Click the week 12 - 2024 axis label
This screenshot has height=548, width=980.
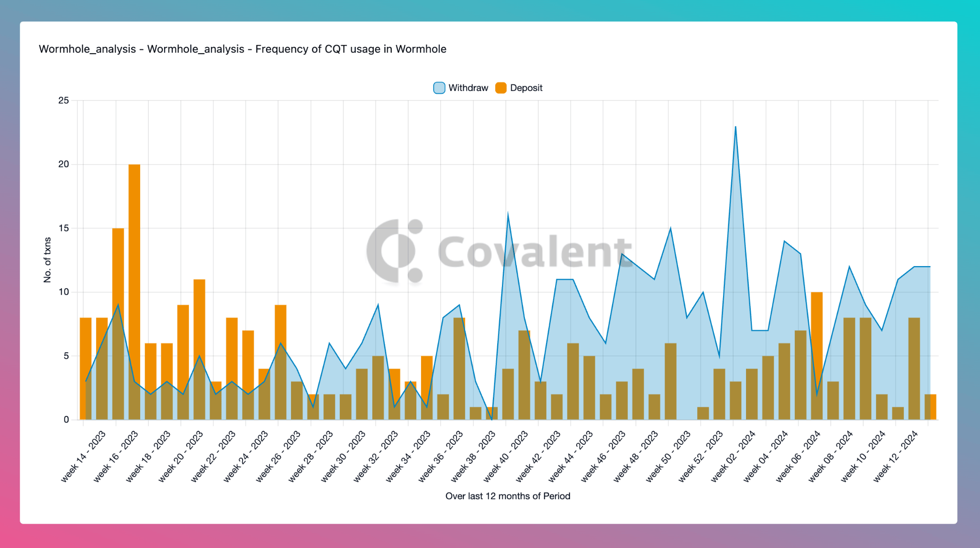click(x=895, y=456)
